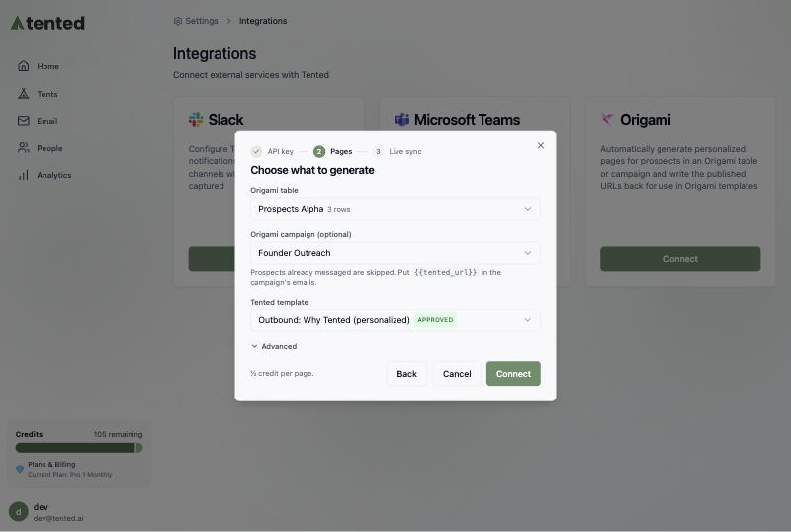Click Back in the dialog
791x532 pixels.
tap(406, 374)
